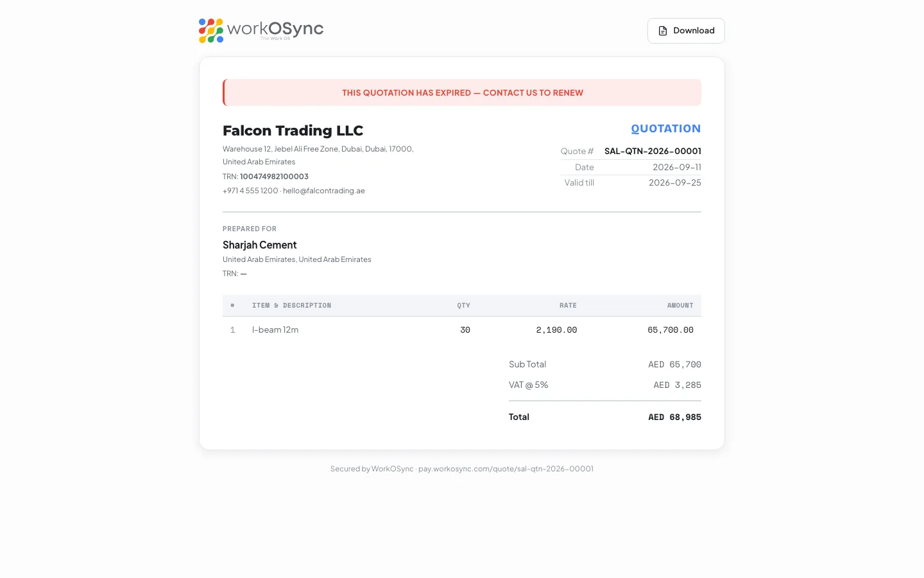Click the phone and hello@falcontrading.ae contact line
This screenshot has width=924, height=578.
[x=294, y=191]
